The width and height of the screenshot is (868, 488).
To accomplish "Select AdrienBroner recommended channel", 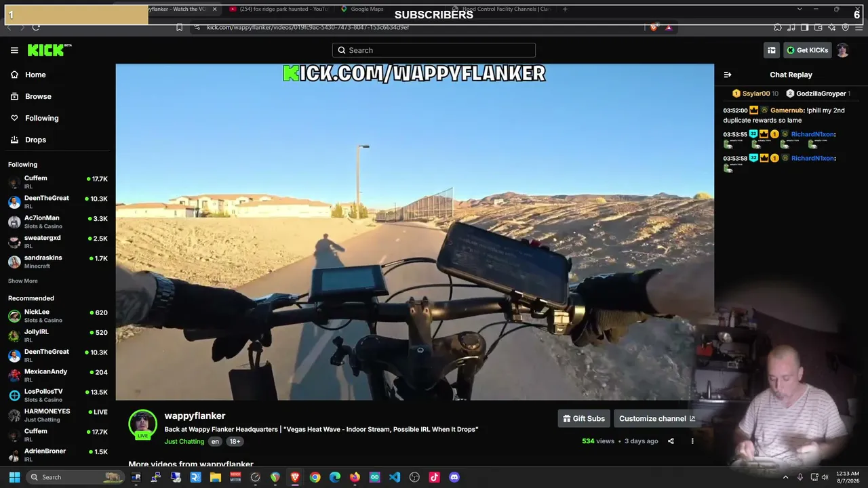I will [58, 454].
